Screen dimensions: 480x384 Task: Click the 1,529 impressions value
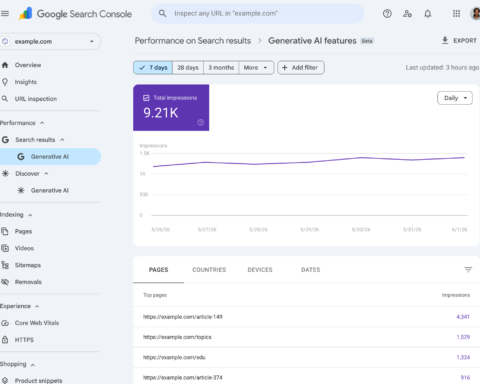click(463, 337)
